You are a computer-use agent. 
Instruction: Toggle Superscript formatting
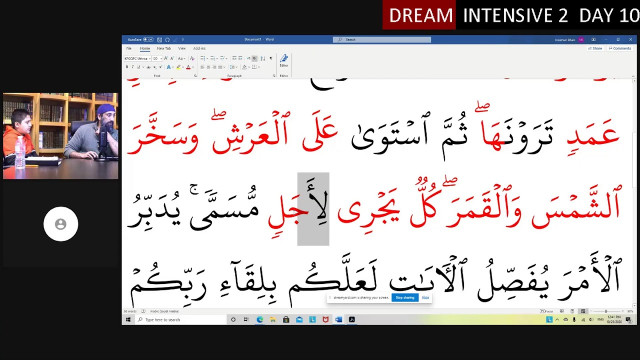click(x=160, y=67)
